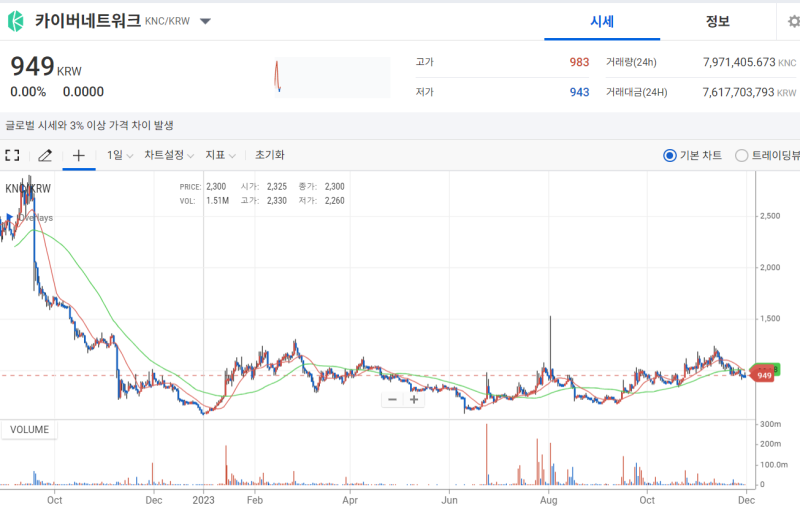Click the KNC/KRW chart title label
Screen dimensions: 800x511
tap(28, 188)
